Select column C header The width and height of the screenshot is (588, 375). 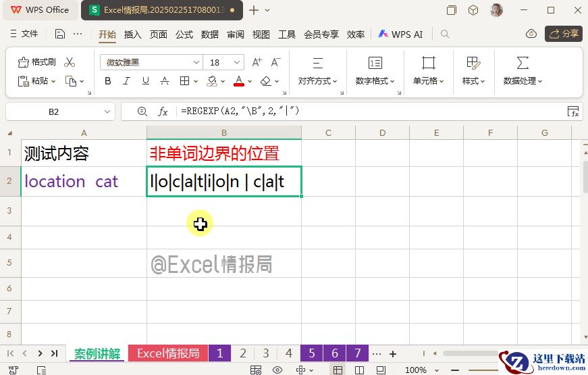[328, 132]
